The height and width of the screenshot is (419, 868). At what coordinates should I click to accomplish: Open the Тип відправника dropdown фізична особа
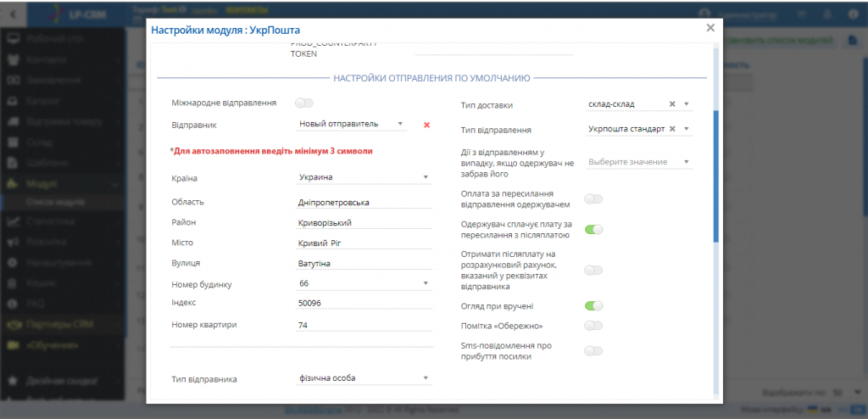(363, 378)
